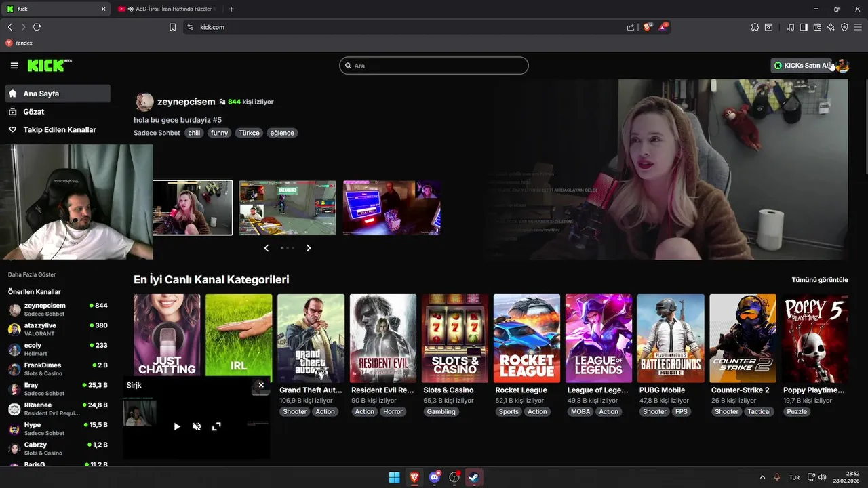Open the Kick hamburger menu

click(14, 66)
